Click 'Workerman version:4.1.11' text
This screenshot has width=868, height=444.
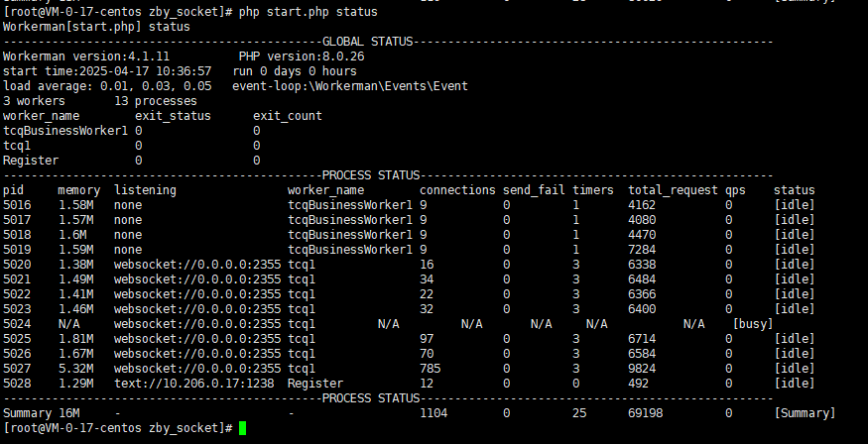[86, 56]
